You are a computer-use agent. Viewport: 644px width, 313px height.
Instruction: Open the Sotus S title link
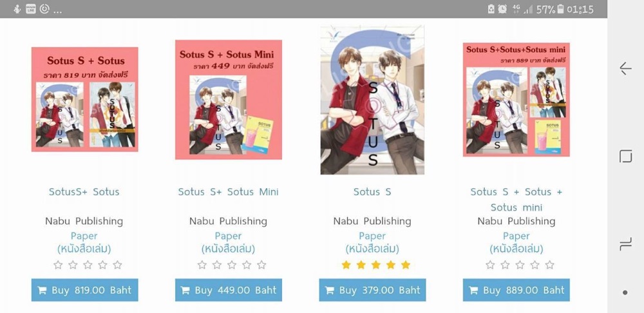tap(372, 192)
